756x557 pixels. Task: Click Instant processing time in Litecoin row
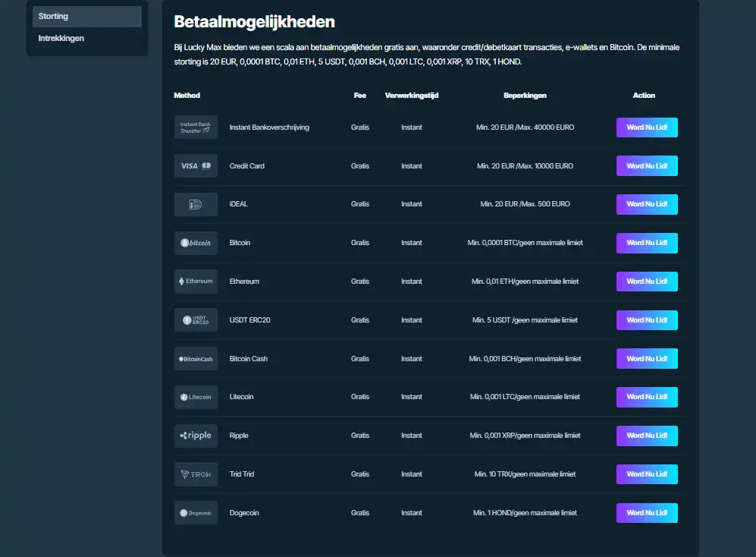pos(411,397)
